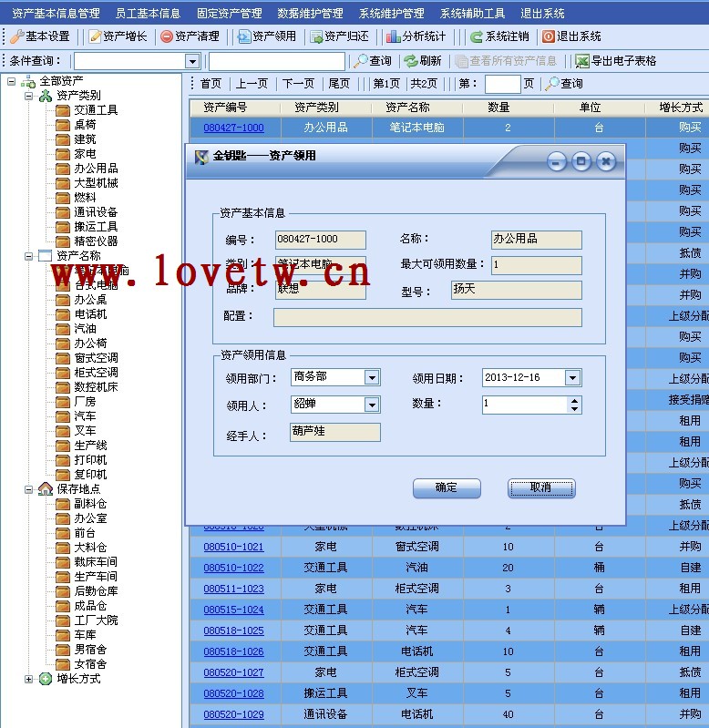Click 资产归还 toolbar icon
The width and height of the screenshot is (709, 728).
[316, 36]
